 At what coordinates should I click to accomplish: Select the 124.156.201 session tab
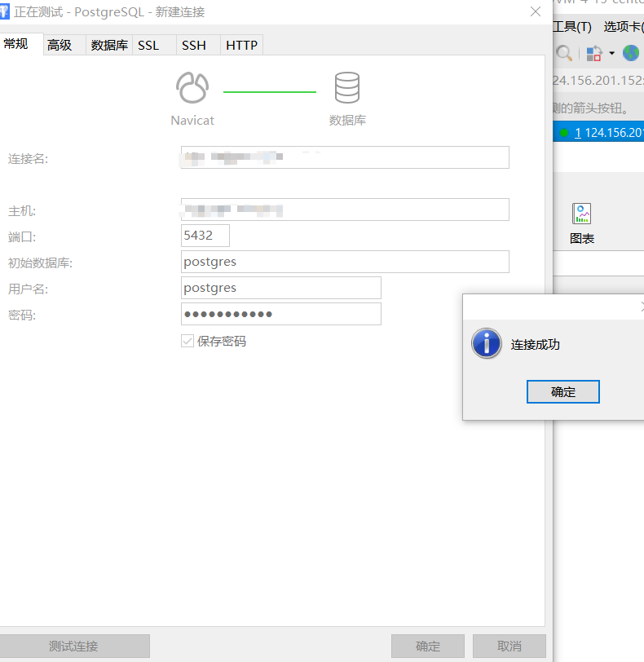[599, 133]
